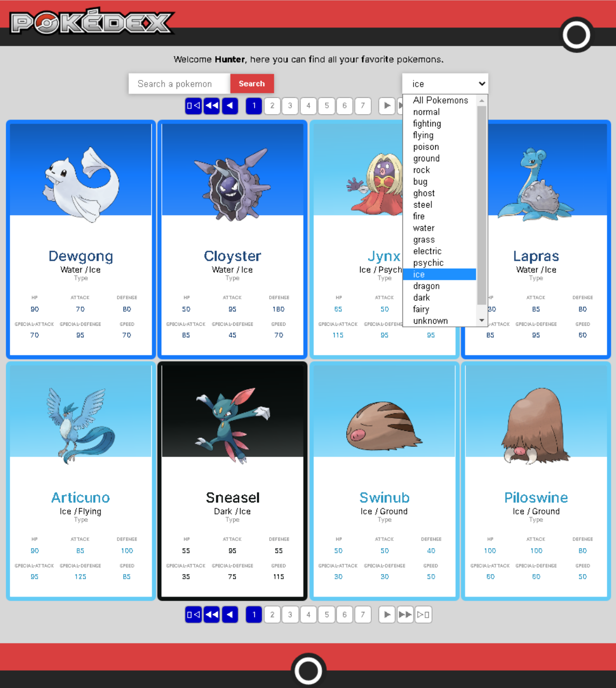Click the pokemon search input field

tap(179, 83)
